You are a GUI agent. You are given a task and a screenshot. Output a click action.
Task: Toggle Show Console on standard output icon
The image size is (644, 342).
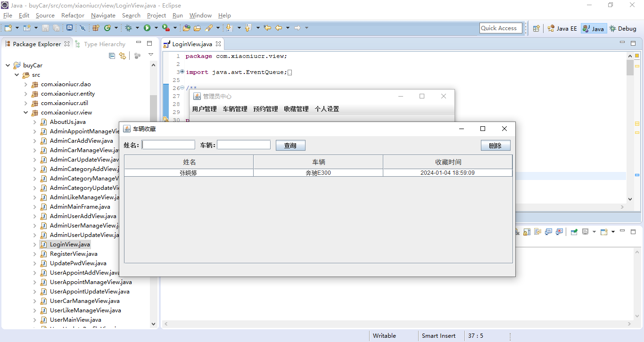click(548, 232)
